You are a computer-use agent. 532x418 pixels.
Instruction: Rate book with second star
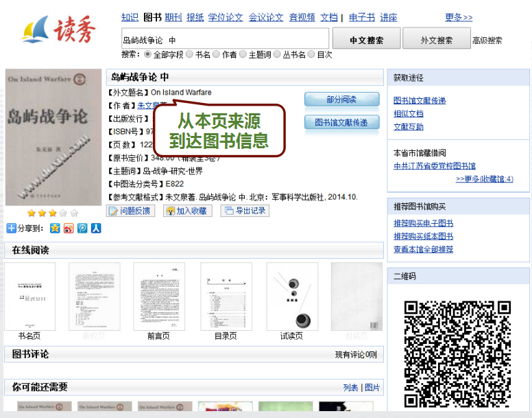click(42, 213)
